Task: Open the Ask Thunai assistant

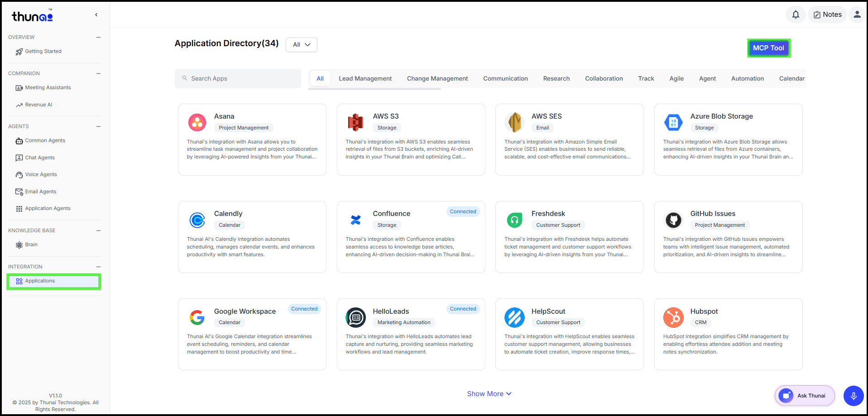Action: (805, 396)
